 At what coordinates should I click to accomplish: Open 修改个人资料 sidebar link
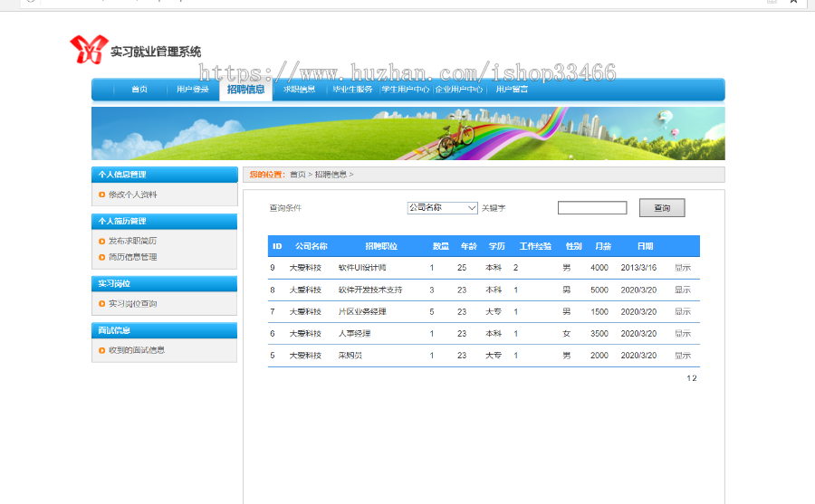coord(132,195)
